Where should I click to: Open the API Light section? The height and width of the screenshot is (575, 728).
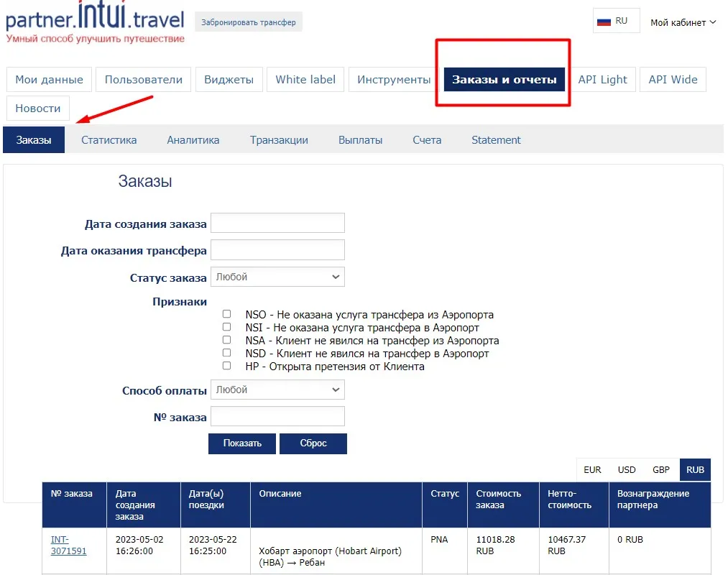(x=602, y=80)
